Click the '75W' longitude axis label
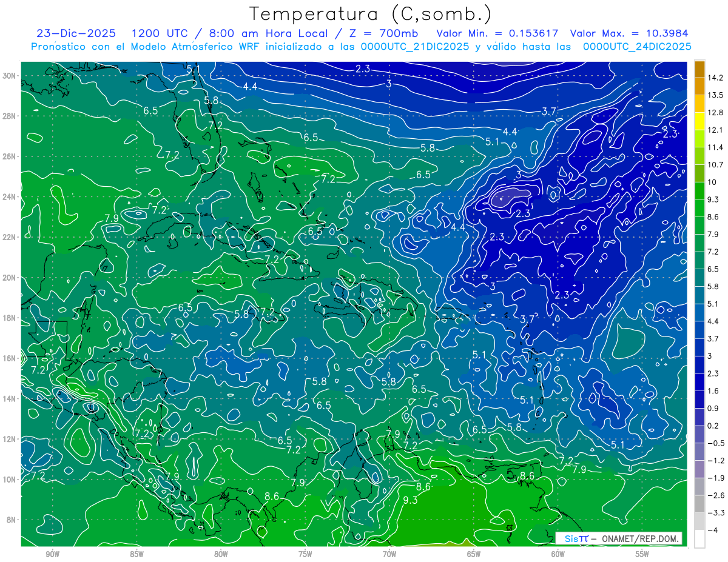The width and height of the screenshot is (728, 562). (x=305, y=554)
